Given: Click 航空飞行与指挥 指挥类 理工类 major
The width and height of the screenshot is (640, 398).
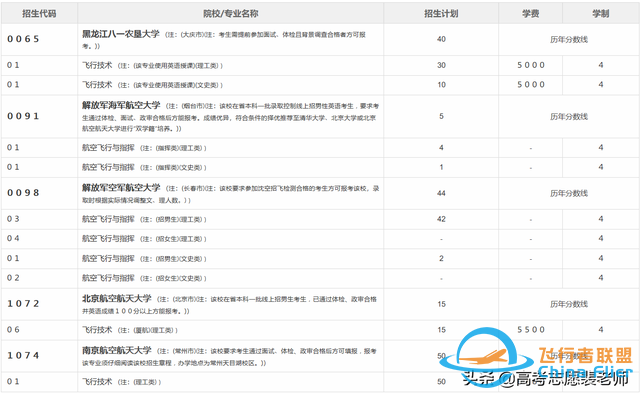Looking at the screenshot, I should pyautogui.click(x=144, y=148).
